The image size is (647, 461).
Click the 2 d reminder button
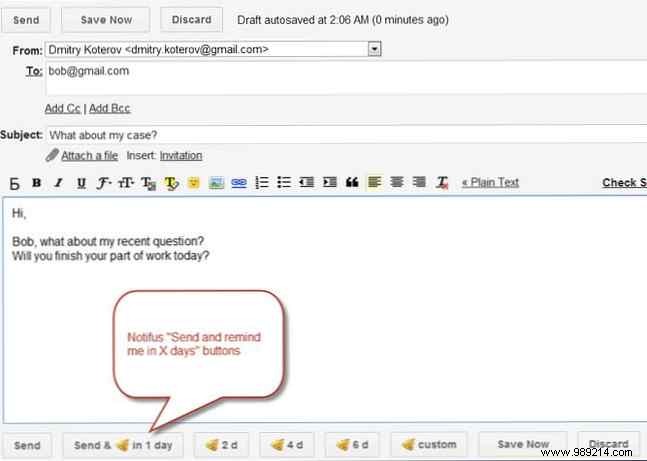point(221,445)
